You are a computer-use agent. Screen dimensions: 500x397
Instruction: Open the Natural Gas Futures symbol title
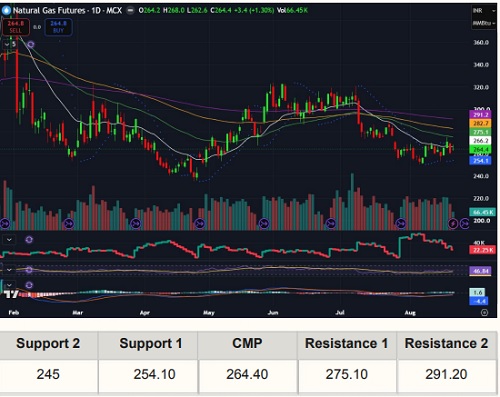67,11
